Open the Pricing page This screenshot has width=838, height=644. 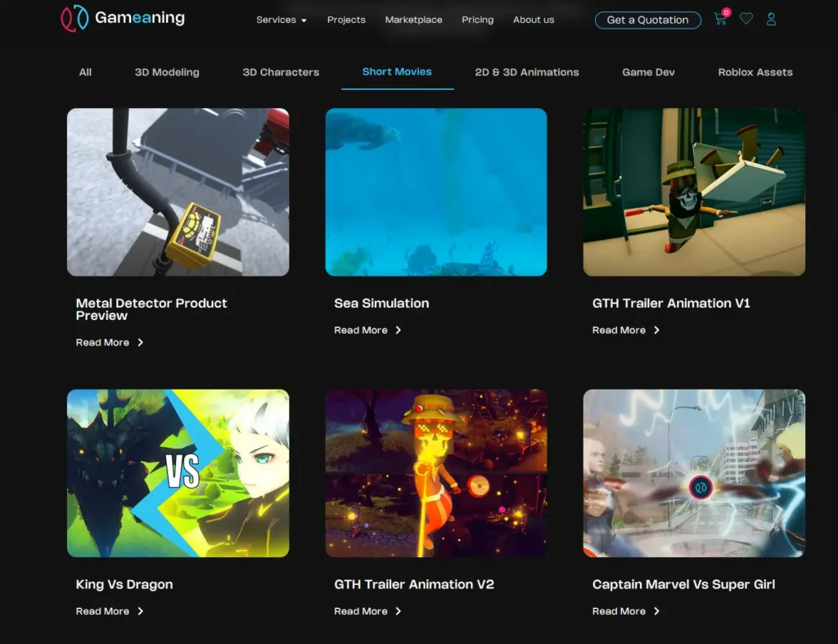478,20
